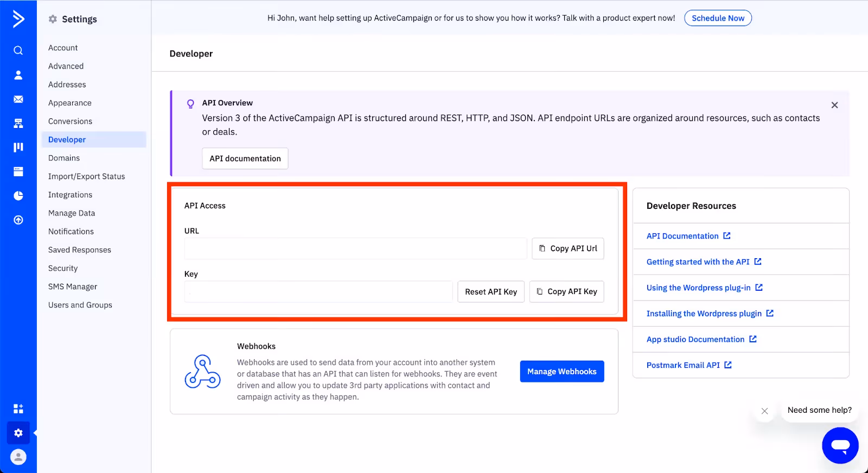Open the Apps grid icon
Viewport: 868px width, 473px height.
(x=18, y=408)
